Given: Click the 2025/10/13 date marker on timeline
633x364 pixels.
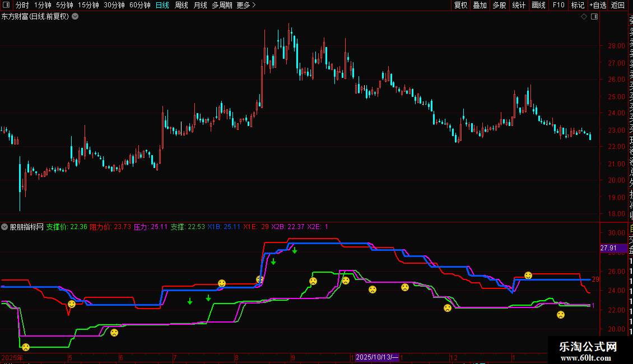Looking at the screenshot, I should pos(376,357).
